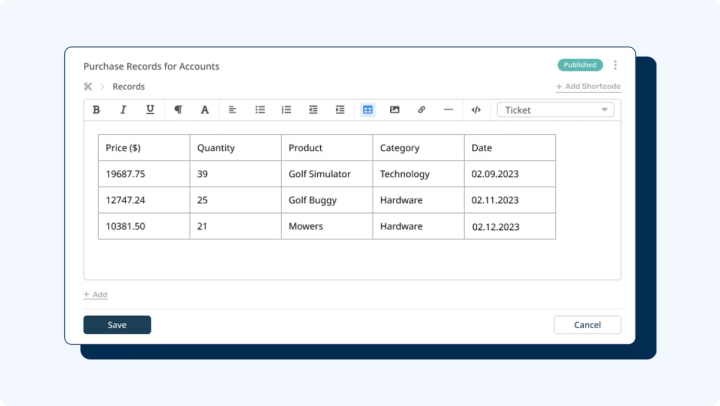Click the insert link icon
Viewport: 720px width, 406px height.
421,110
